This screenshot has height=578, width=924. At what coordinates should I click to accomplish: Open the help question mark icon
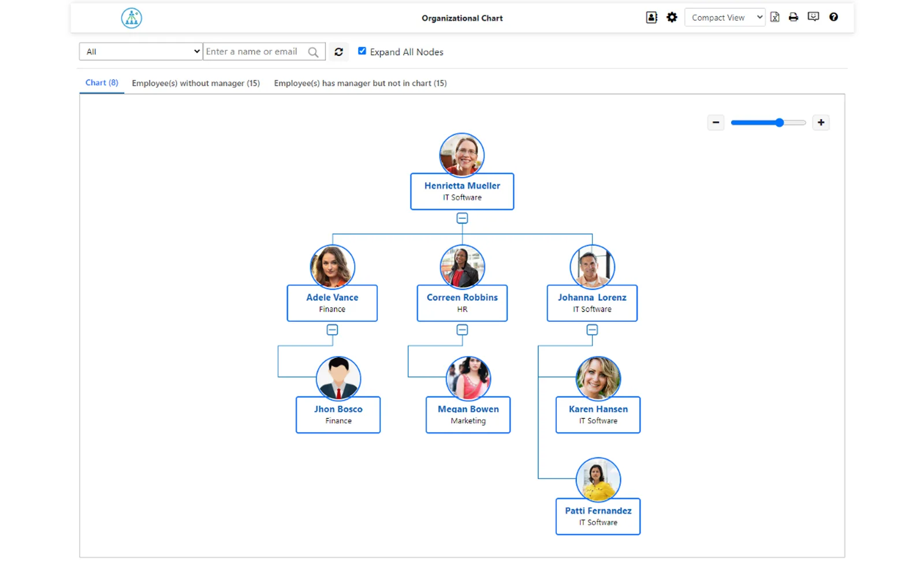[833, 17]
